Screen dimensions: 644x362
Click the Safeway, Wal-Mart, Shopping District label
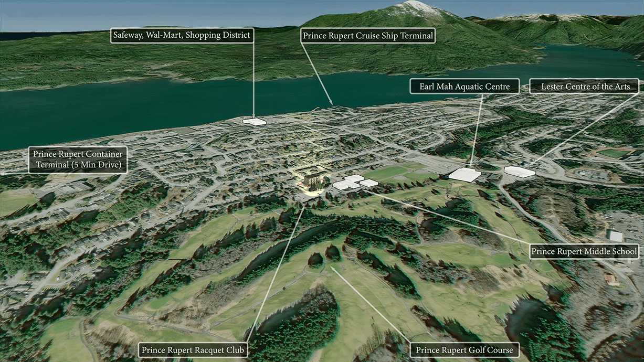click(x=182, y=36)
